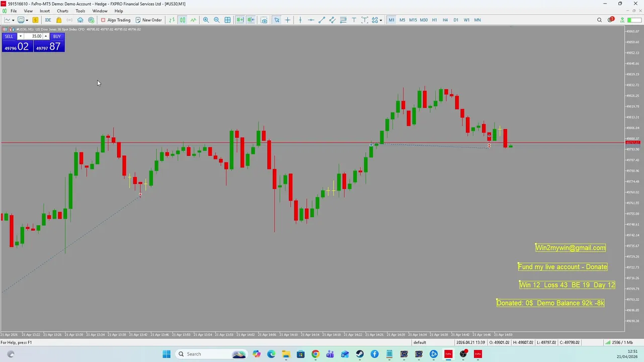Open the chart profiles icon
Viewport: 644px width, 362px height.
pos(21,20)
